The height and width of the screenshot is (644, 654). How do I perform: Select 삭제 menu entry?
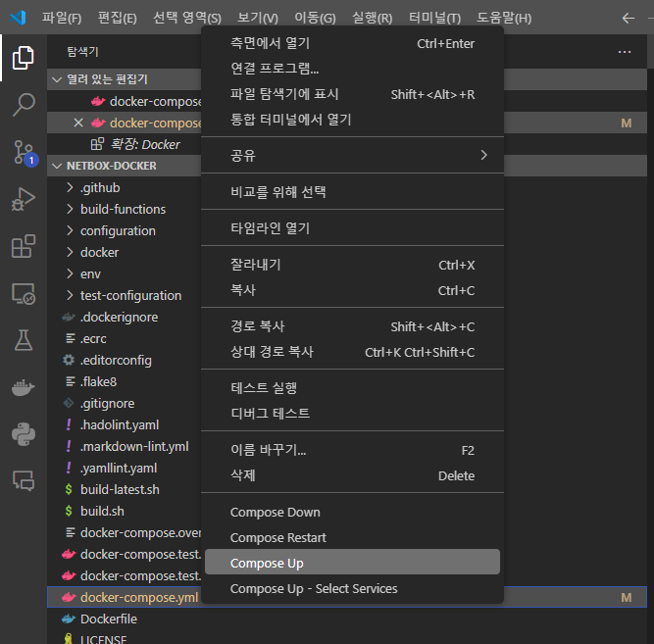[x=352, y=475]
